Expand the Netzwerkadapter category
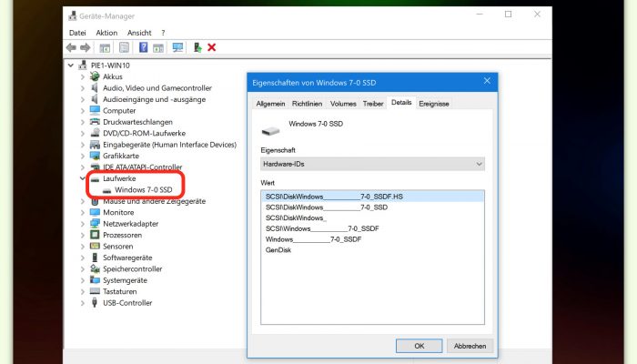The width and height of the screenshot is (637, 364). click(x=83, y=224)
